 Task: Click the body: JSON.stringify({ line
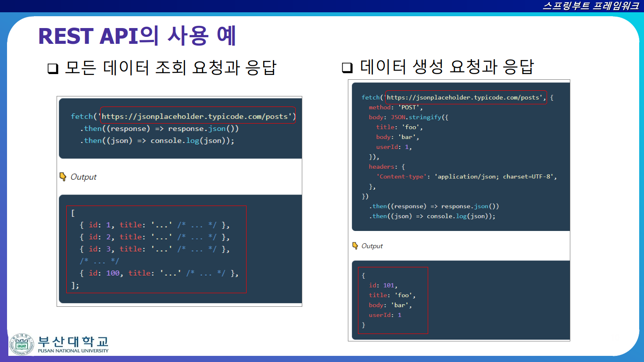pyautogui.click(x=408, y=117)
